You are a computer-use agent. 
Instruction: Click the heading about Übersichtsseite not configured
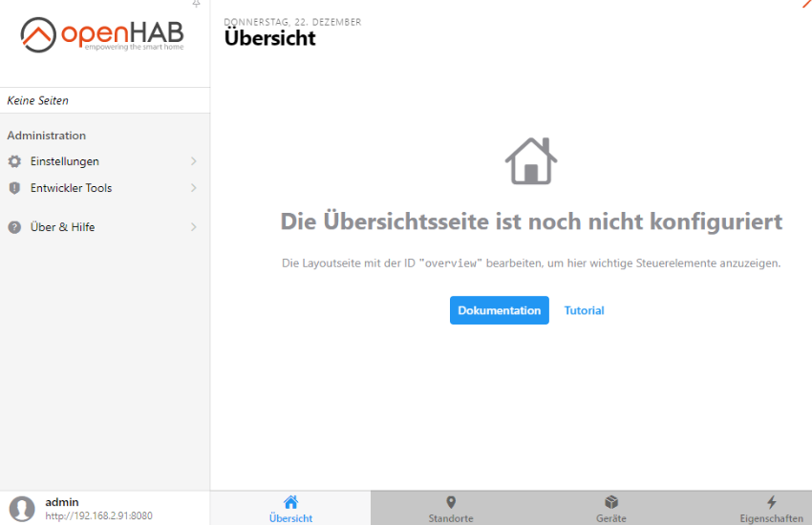click(x=531, y=221)
